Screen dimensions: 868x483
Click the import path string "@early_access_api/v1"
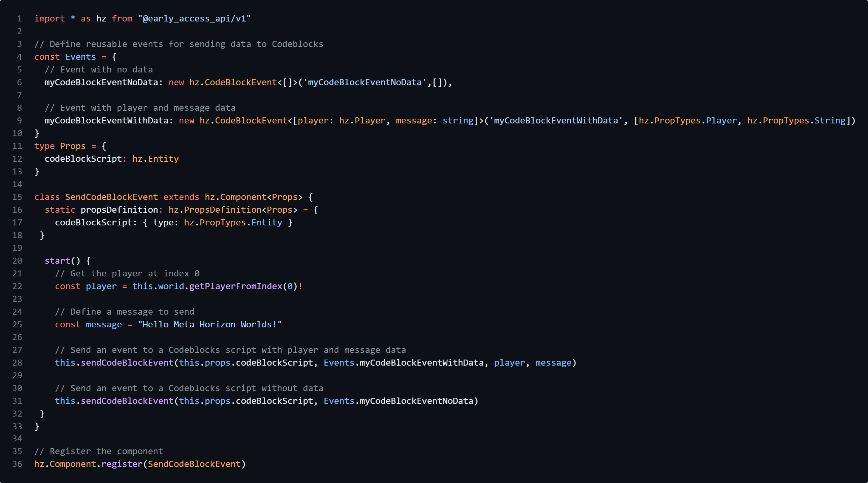pyautogui.click(x=194, y=18)
